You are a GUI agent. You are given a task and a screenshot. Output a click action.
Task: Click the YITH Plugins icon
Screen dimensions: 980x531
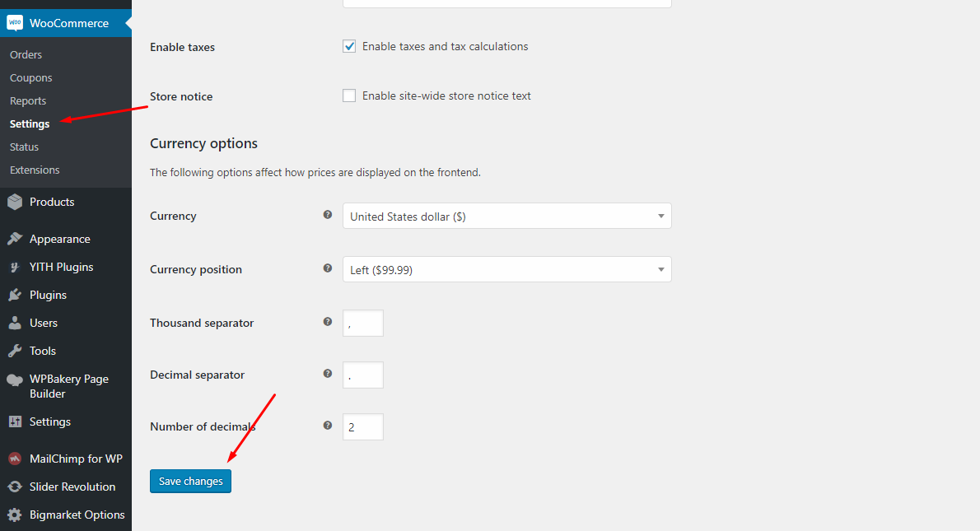click(15, 267)
